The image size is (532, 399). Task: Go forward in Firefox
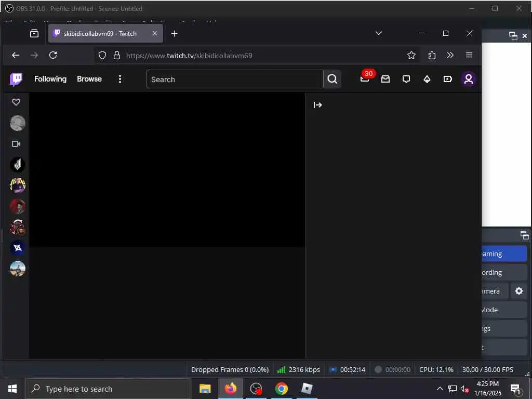[34, 55]
